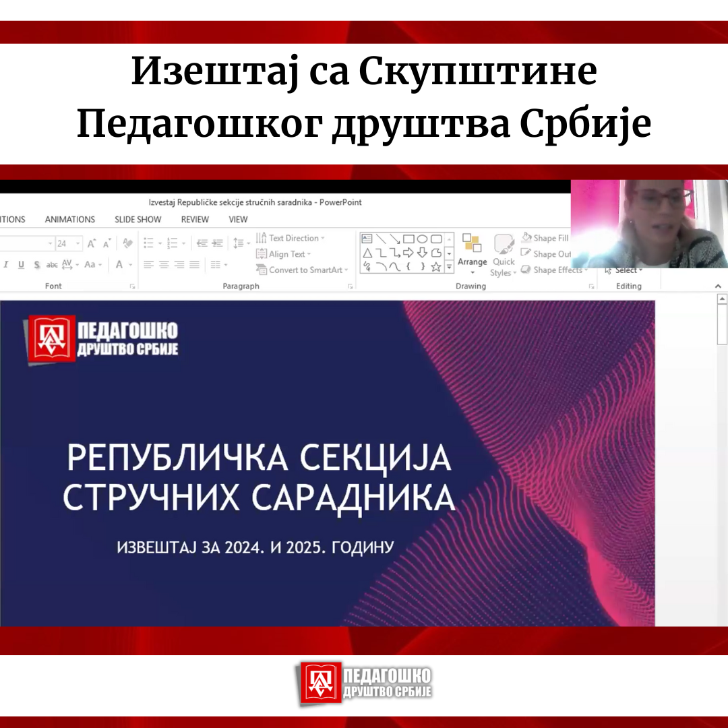Pick the 5-point star shape

click(x=436, y=267)
